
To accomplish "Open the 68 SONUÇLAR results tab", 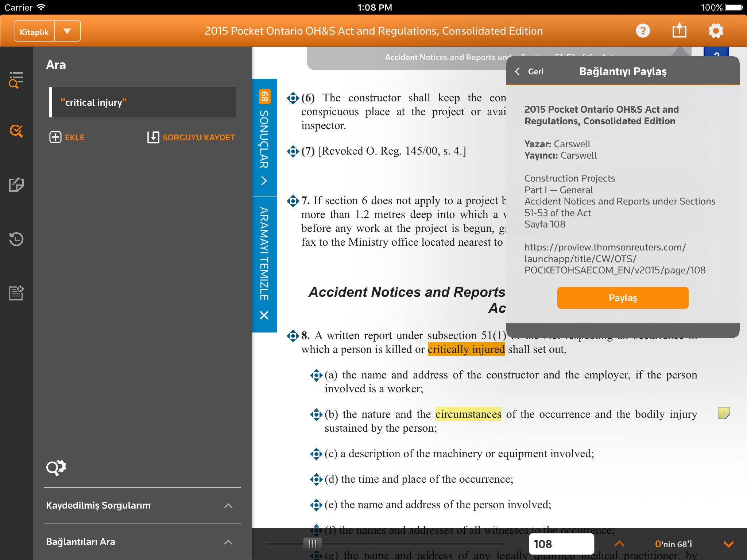I will point(264,137).
